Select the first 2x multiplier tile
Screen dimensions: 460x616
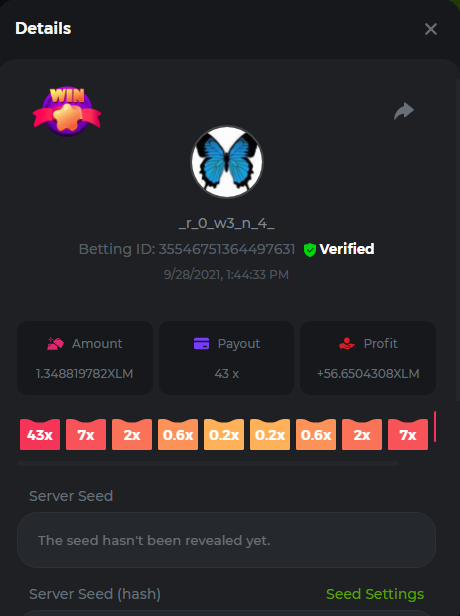tap(132, 434)
